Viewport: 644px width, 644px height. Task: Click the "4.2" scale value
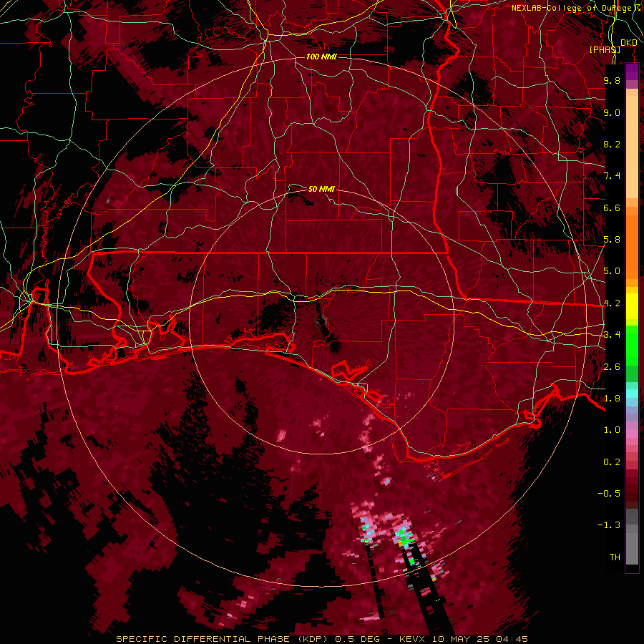[612, 303]
